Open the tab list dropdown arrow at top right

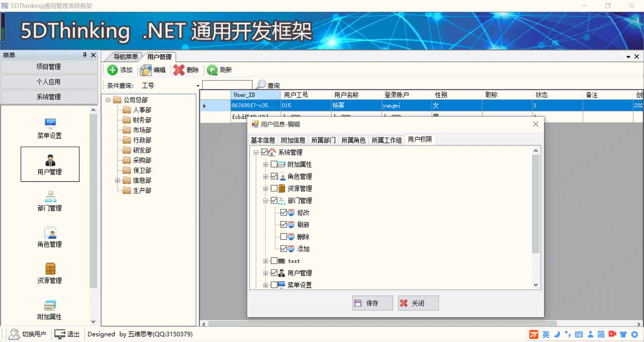coord(628,57)
